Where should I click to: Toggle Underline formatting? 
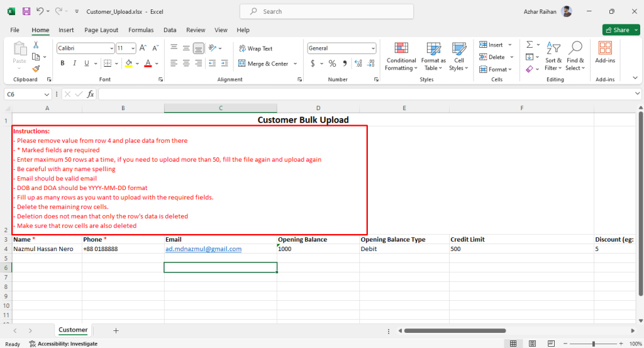[87, 64]
